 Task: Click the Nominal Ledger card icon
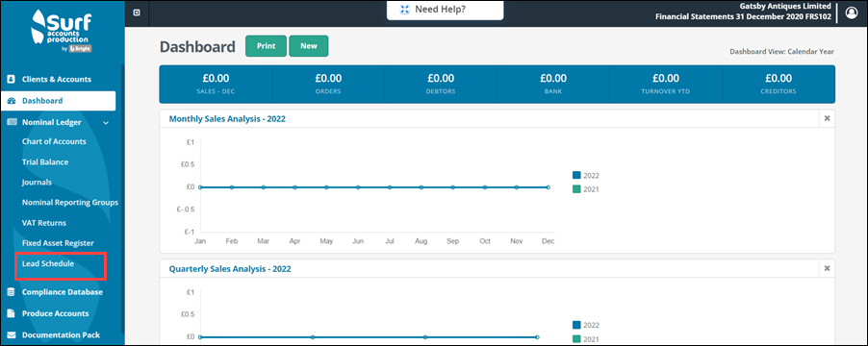pos(11,122)
